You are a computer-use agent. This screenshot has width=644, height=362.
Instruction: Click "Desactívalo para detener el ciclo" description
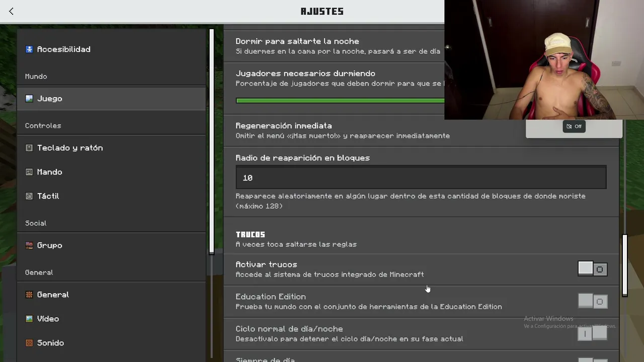pos(350,339)
